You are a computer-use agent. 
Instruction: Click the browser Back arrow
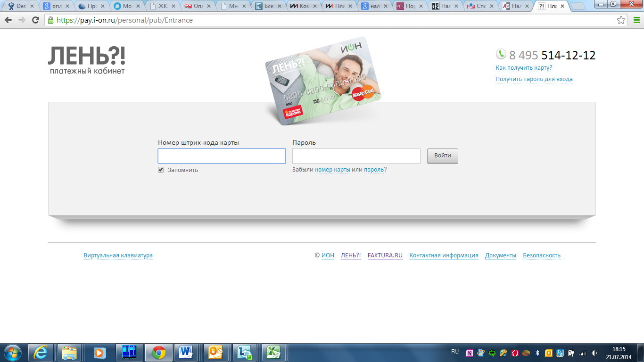pyautogui.click(x=8, y=20)
